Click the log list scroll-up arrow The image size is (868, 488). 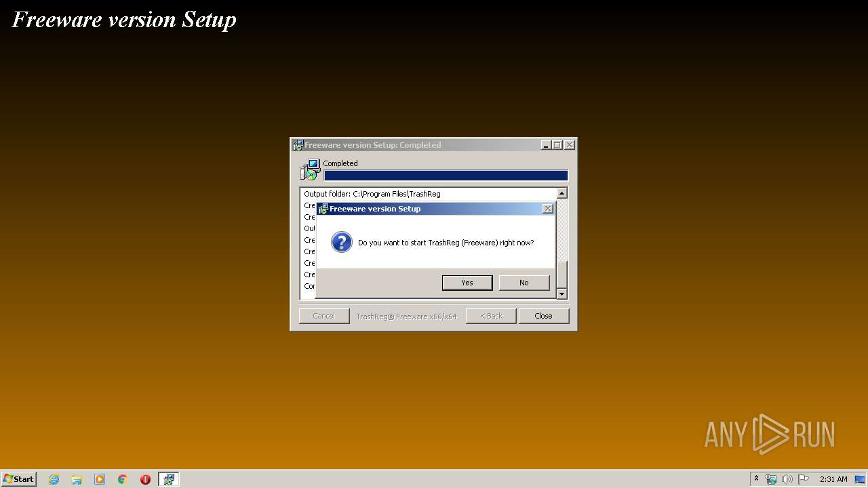[561, 193]
